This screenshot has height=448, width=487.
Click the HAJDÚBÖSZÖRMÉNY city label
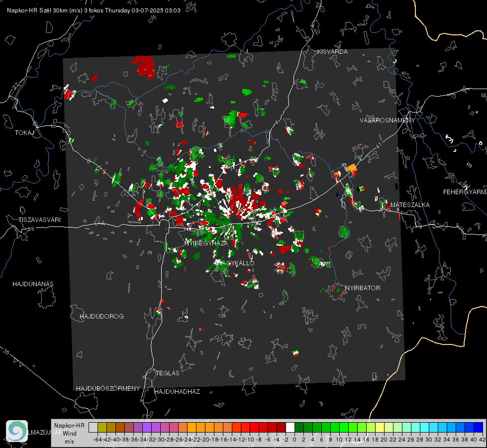[108, 389]
